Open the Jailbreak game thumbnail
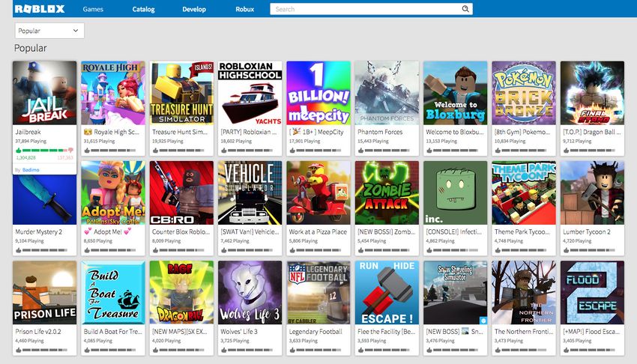637x364 pixels. tap(45, 93)
